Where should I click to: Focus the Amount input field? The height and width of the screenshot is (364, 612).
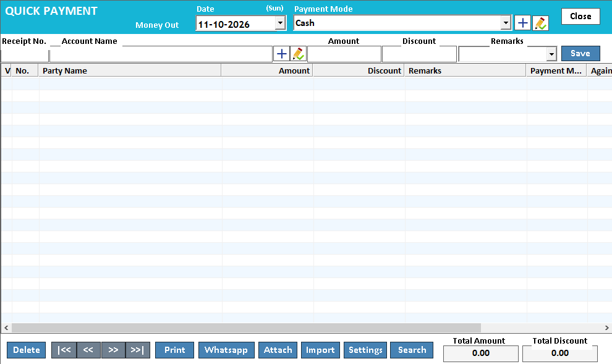click(344, 54)
